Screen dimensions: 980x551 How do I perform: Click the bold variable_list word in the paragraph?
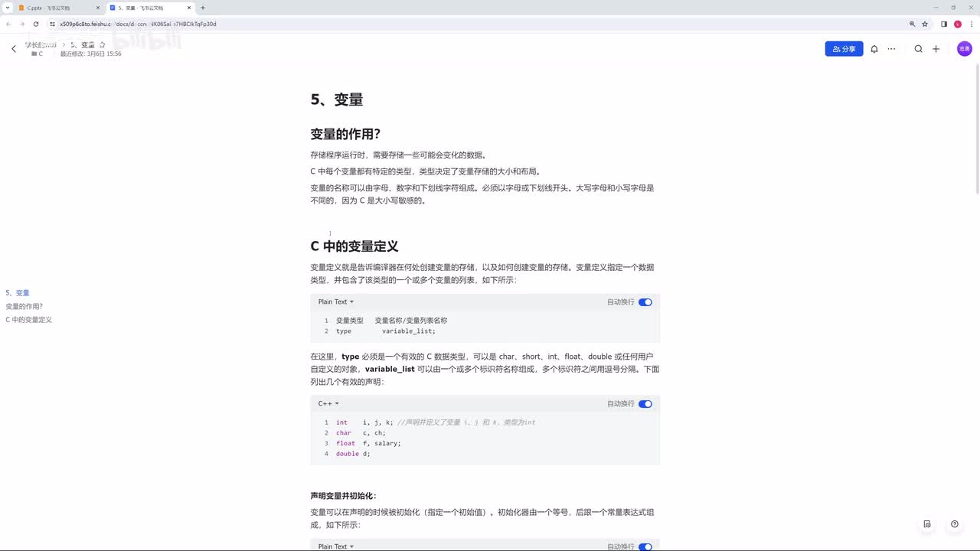[390, 369]
